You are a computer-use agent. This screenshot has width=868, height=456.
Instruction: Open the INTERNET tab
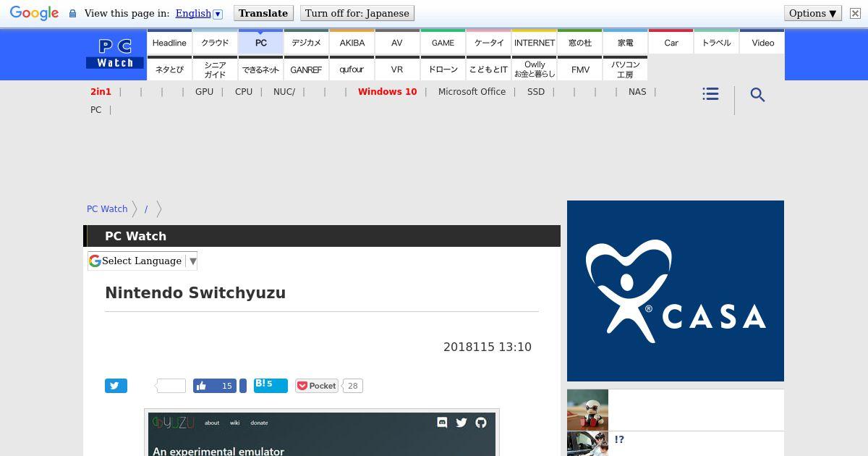click(534, 42)
